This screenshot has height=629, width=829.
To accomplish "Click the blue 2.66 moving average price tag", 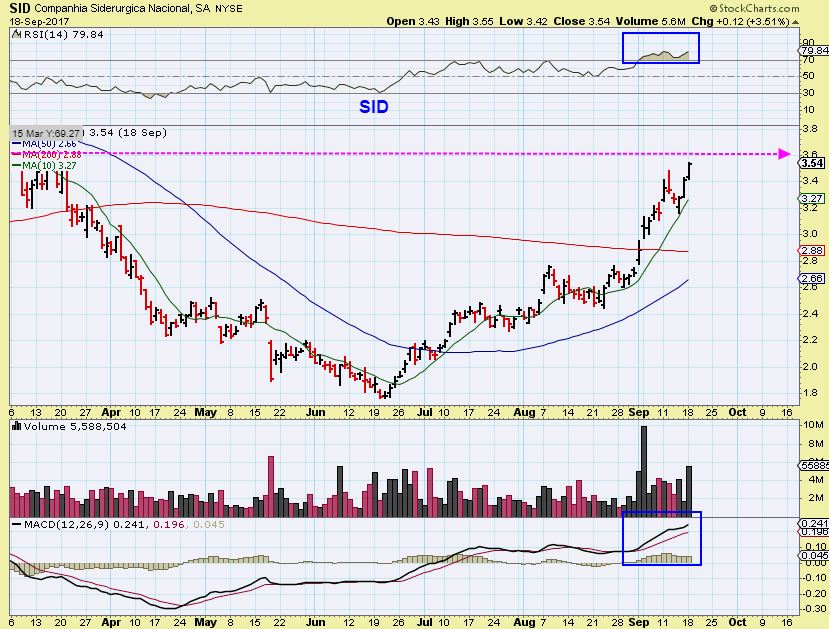I will click(x=813, y=279).
